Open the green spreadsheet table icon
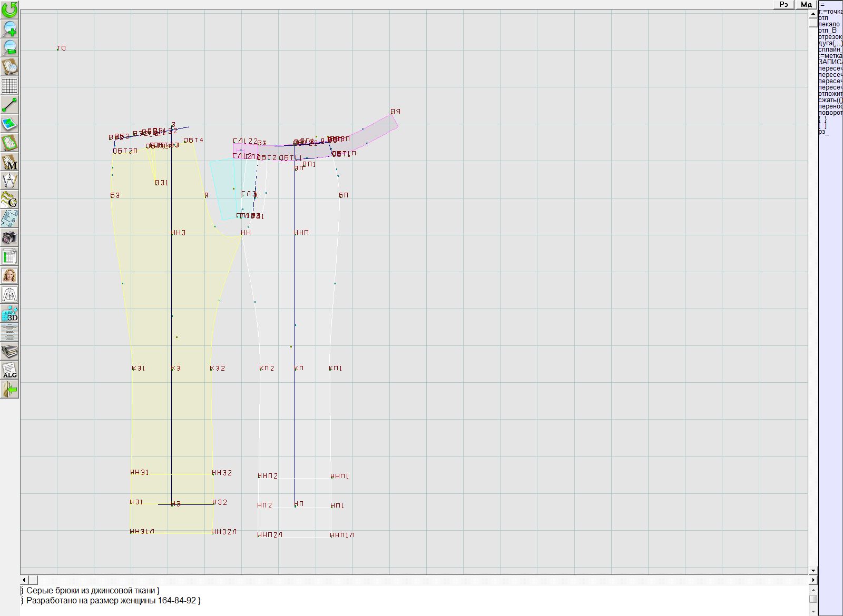The image size is (843, 616). tap(9, 256)
